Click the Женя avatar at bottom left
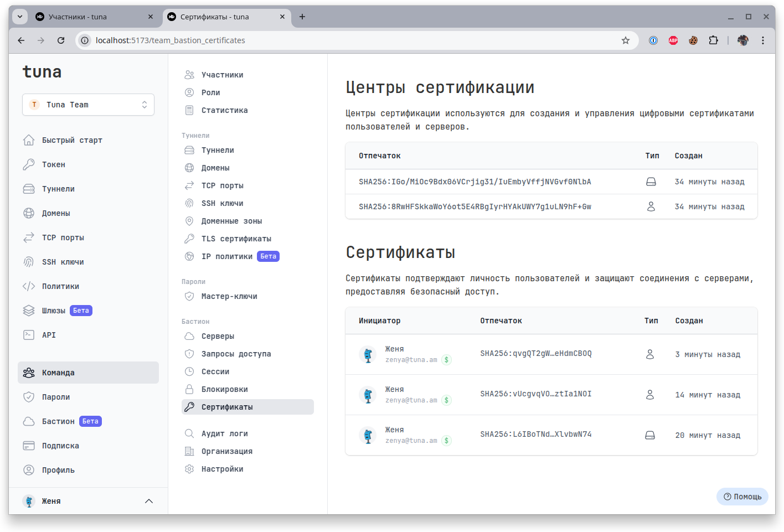Image resolution: width=784 pixels, height=532 pixels. pyautogui.click(x=29, y=501)
